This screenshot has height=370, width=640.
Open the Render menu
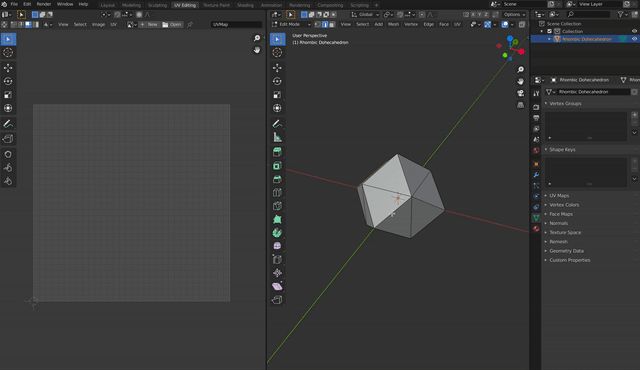pos(44,4)
